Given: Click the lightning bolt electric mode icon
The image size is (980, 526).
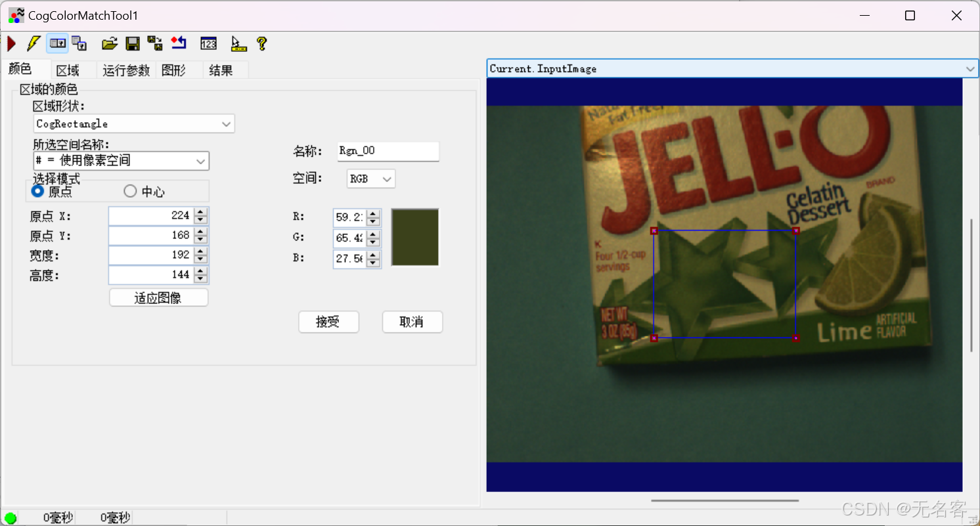Looking at the screenshot, I should 33,44.
